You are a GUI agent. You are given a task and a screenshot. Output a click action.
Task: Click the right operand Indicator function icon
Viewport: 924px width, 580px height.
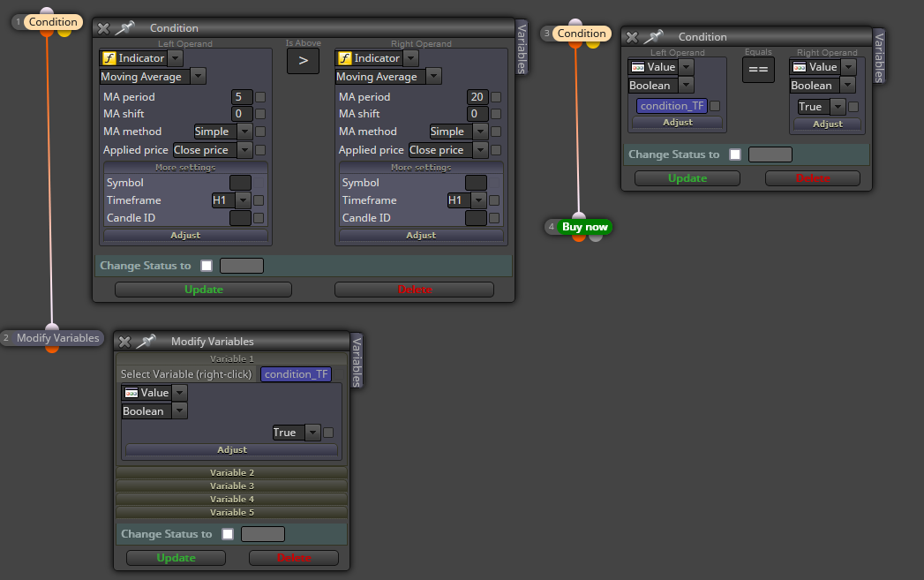click(345, 58)
